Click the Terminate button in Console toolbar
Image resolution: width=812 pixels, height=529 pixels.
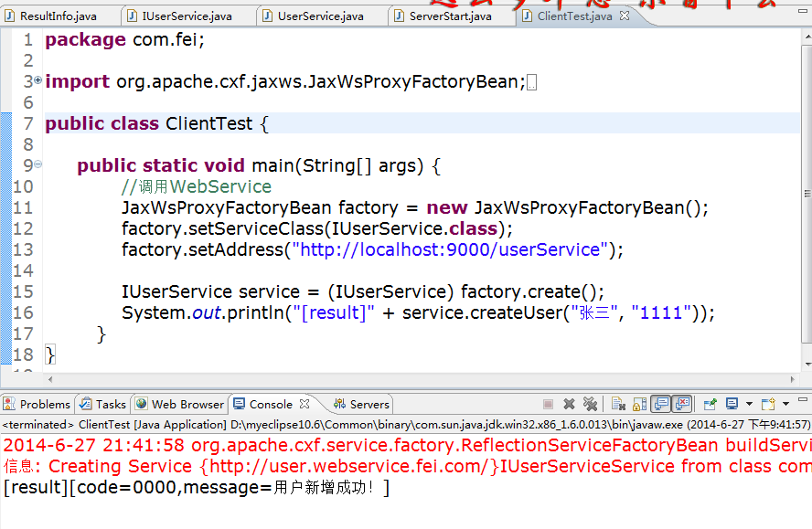pyautogui.click(x=548, y=404)
